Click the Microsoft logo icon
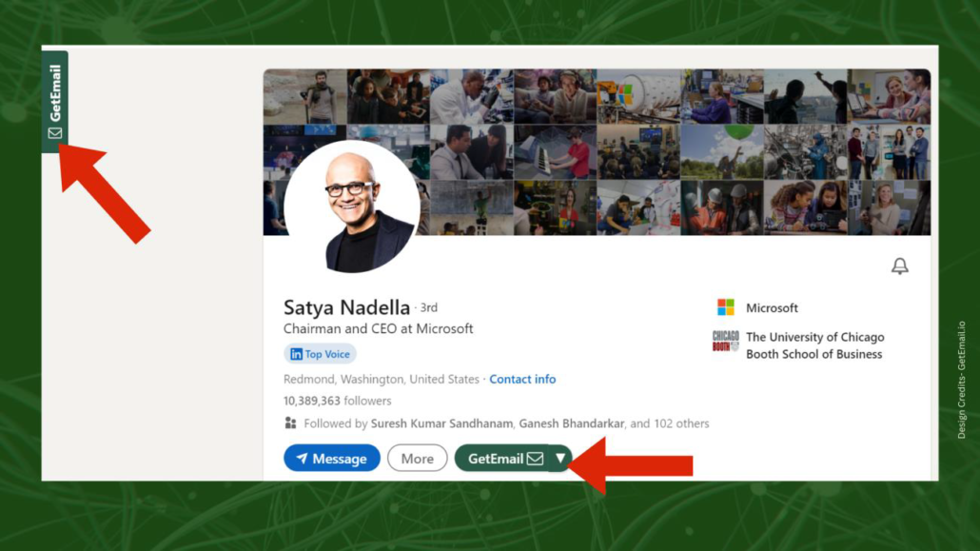Image resolution: width=980 pixels, height=551 pixels. [726, 307]
